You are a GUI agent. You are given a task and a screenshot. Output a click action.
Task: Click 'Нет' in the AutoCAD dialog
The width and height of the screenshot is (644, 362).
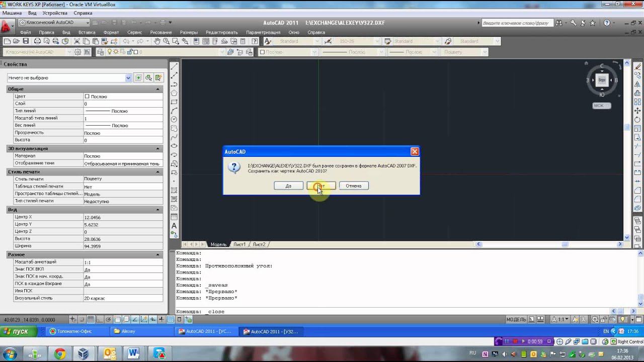tap(321, 186)
